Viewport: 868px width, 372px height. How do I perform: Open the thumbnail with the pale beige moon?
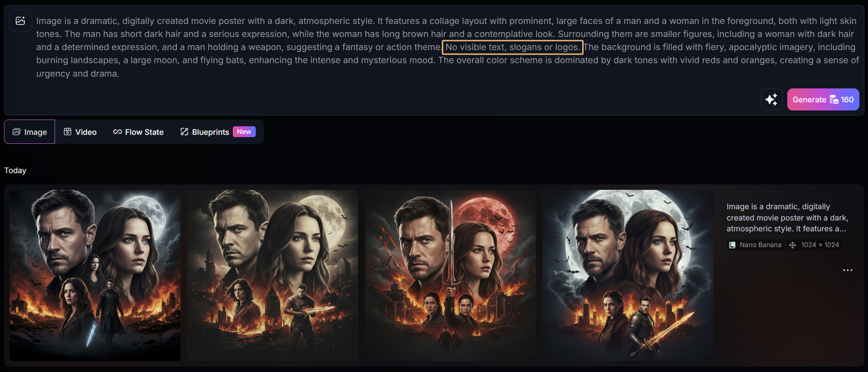click(272, 275)
